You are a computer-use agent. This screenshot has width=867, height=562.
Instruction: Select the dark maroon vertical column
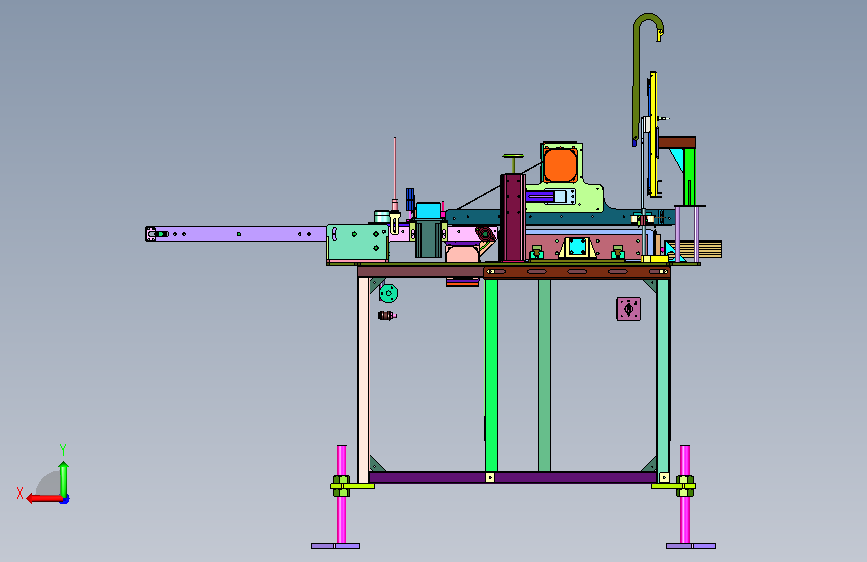513,217
